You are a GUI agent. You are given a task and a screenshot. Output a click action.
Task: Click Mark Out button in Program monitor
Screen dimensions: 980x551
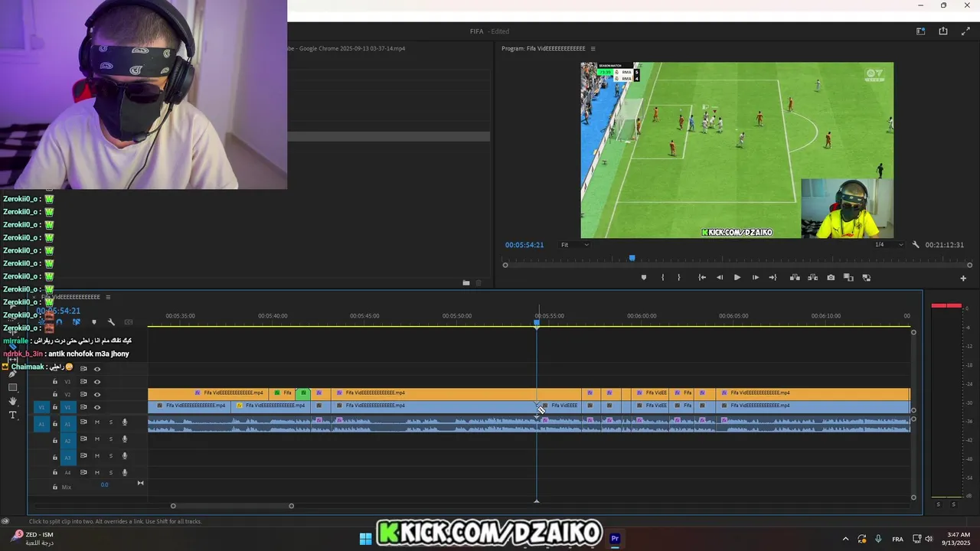[679, 278]
